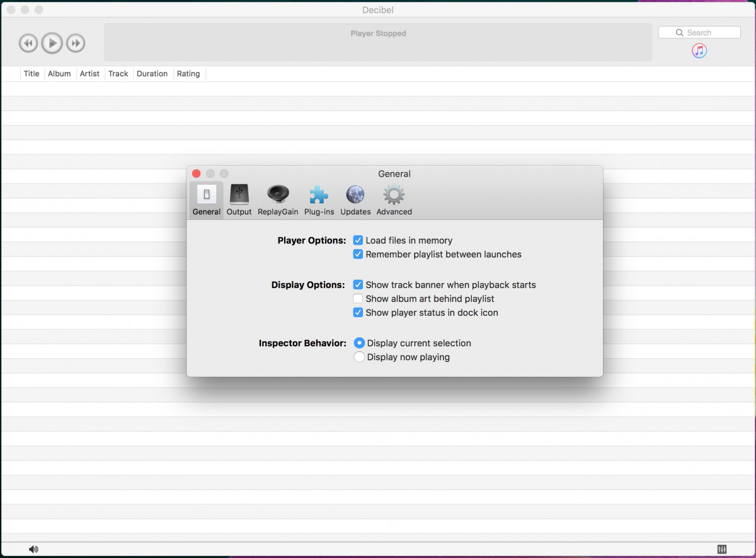Open the equalizer icon at bottom right
This screenshot has width=756, height=558.
point(721,549)
